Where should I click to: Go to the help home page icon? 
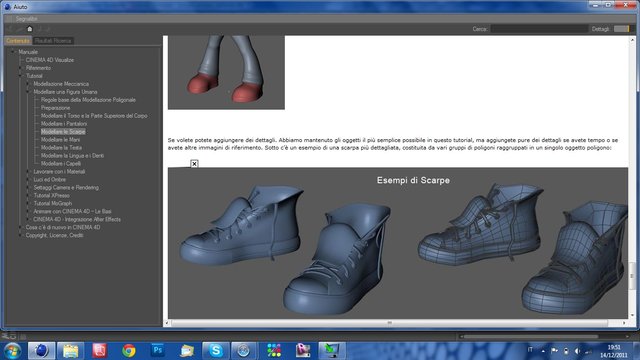[x=29, y=29]
